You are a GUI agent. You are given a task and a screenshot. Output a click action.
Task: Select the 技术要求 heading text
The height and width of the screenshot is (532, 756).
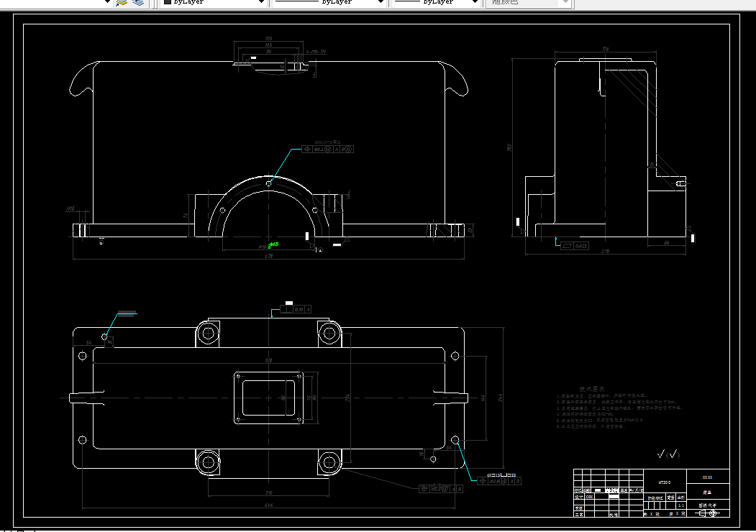click(x=592, y=389)
